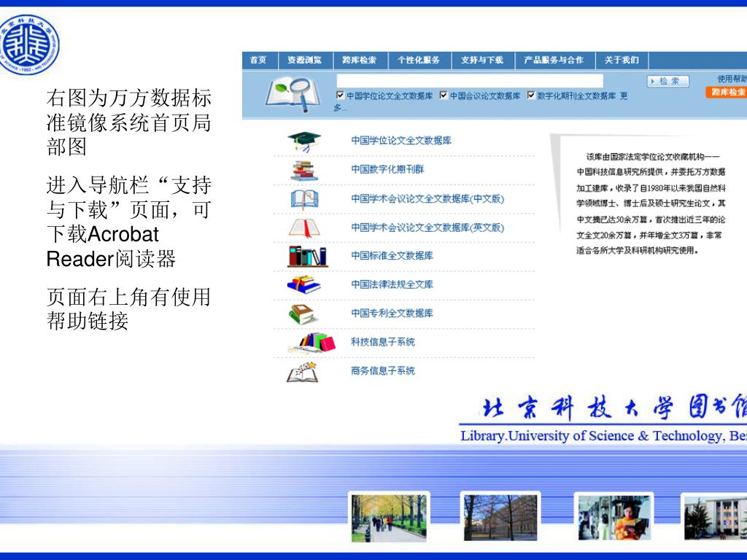Click the '下载Acrobat Reader阅读器' text
This screenshot has height=560, width=747.
click(111, 246)
